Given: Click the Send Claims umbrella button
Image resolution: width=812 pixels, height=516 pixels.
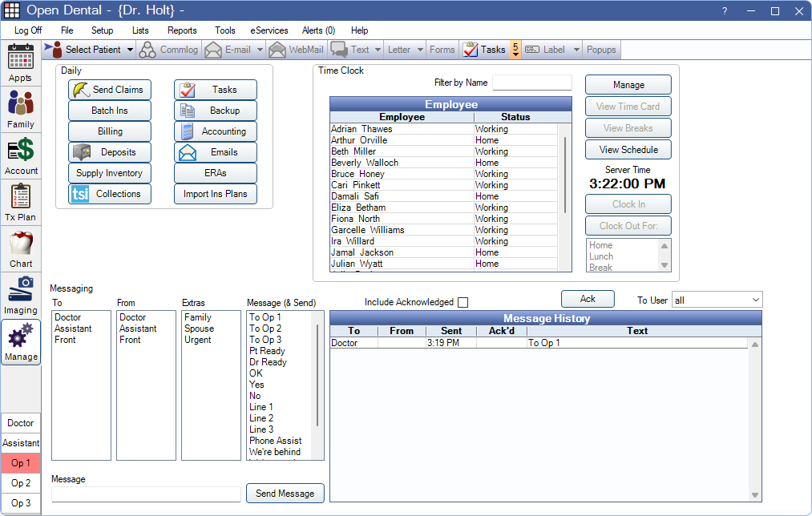Looking at the screenshot, I should tap(110, 90).
